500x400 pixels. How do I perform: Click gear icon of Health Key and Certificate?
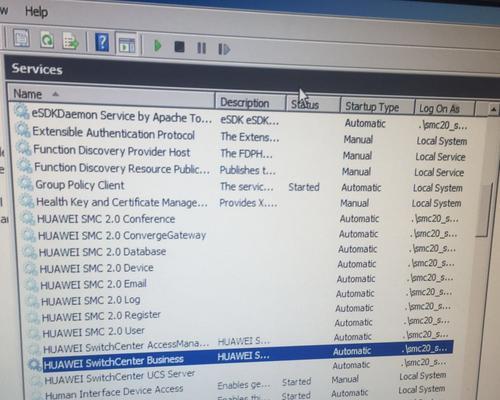click(x=26, y=201)
